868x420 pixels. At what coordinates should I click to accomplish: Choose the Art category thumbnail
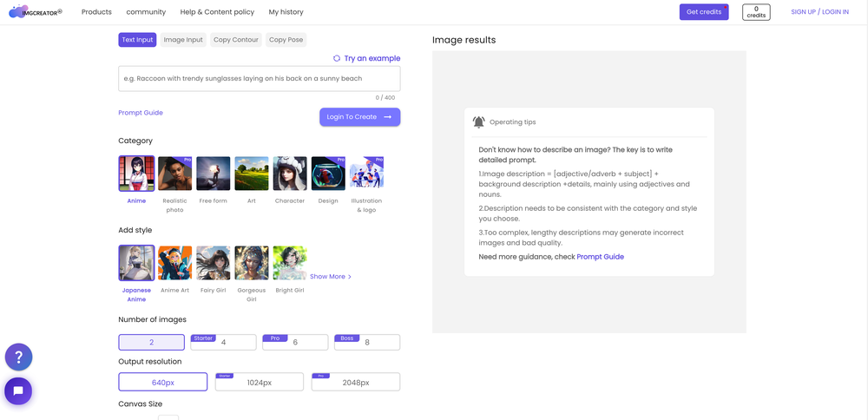252,174
